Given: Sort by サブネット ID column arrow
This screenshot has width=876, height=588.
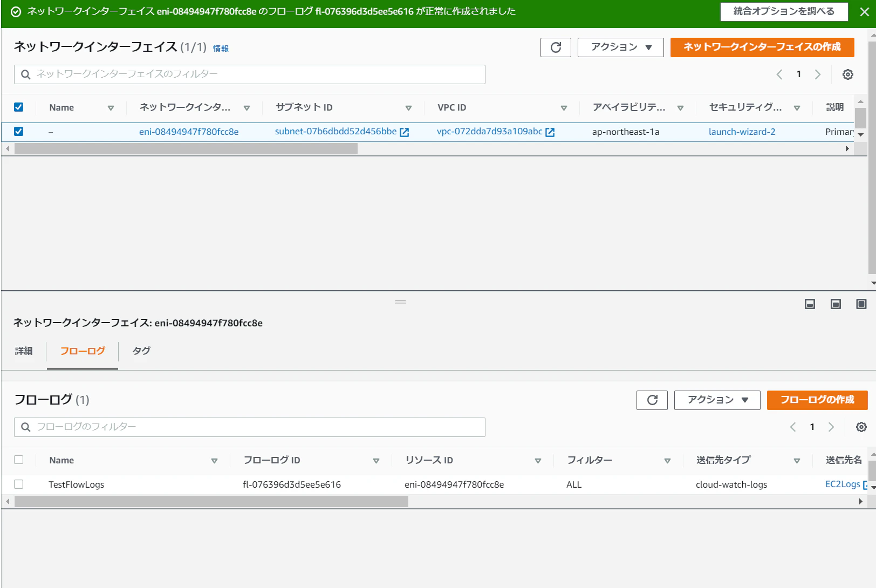Looking at the screenshot, I should [x=408, y=108].
